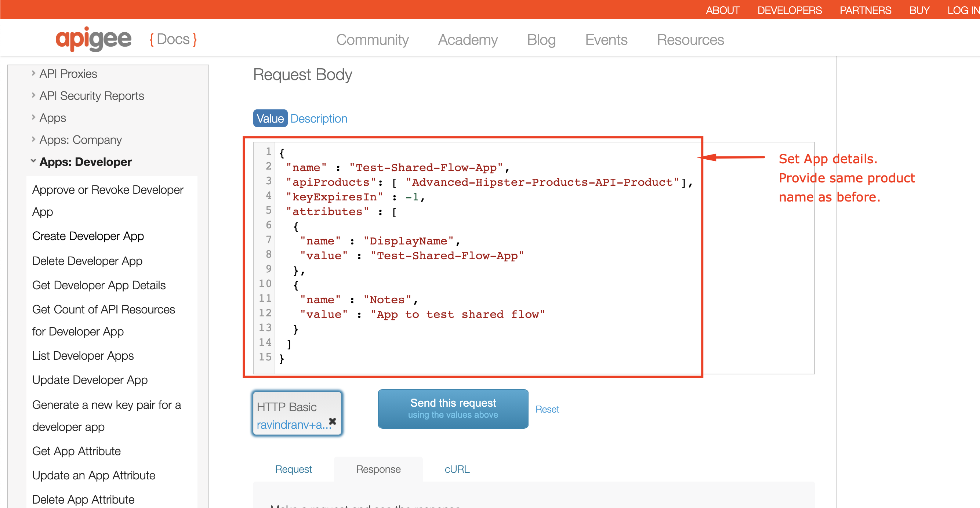
Task: Open the Resources navigation item
Action: tap(690, 40)
